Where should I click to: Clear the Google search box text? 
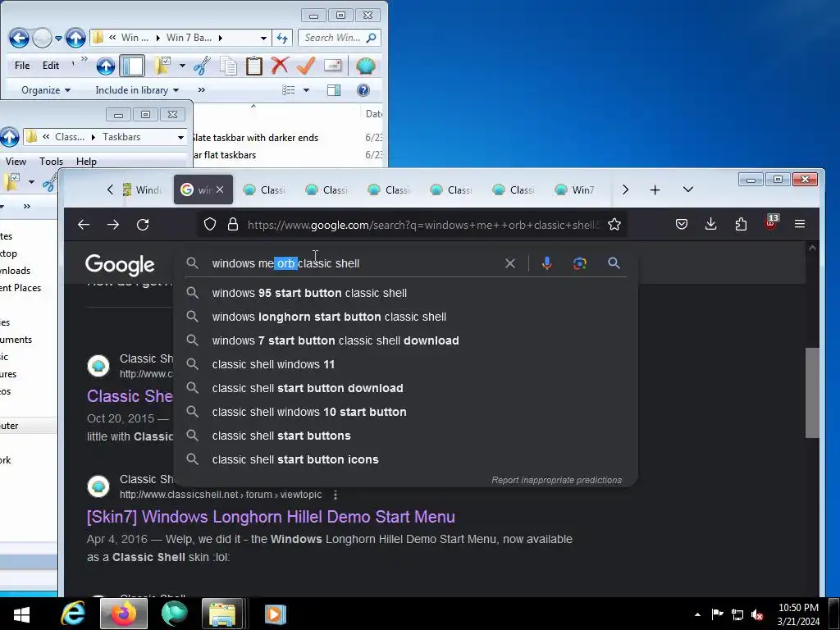(x=510, y=263)
